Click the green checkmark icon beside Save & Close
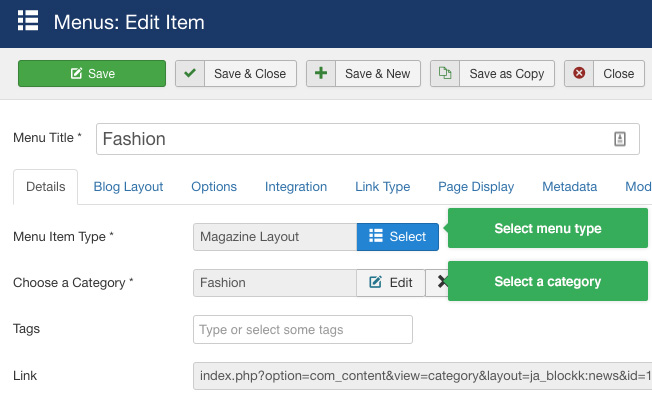Image resolution: width=652 pixels, height=403 pixels. pyautogui.click(x=190, y=74)
